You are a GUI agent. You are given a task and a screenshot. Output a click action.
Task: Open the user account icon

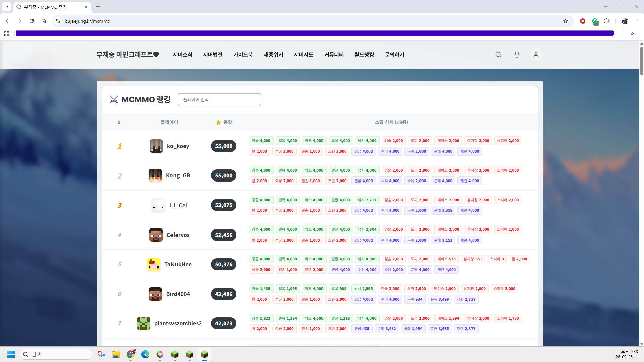pos(536,55)
